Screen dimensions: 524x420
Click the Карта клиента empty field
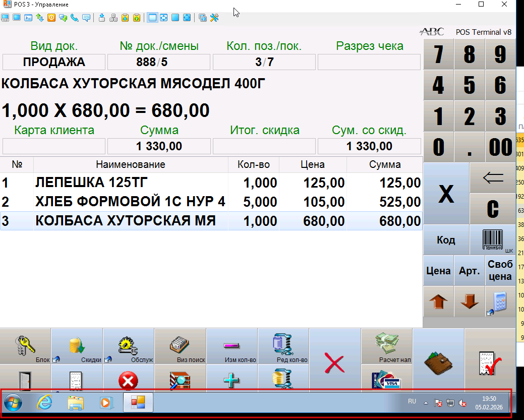pos(54,146)
